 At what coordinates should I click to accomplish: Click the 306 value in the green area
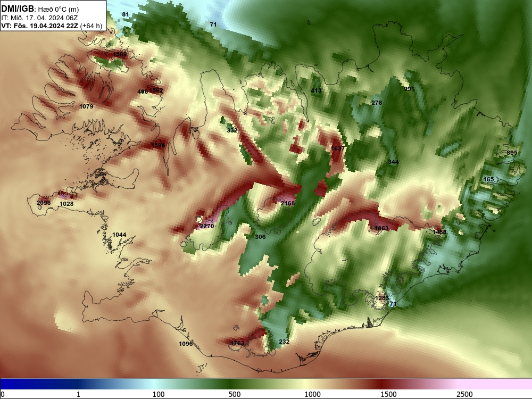[260, 237]
